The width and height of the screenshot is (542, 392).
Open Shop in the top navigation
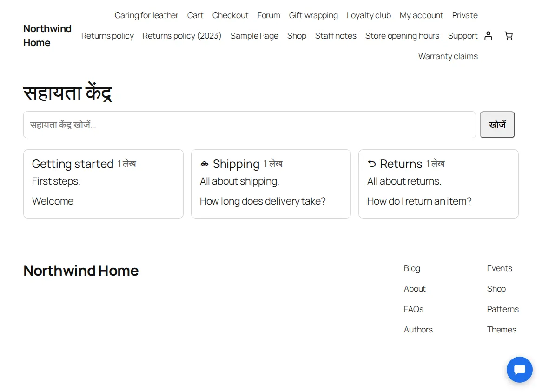click(x=297, y=36)
